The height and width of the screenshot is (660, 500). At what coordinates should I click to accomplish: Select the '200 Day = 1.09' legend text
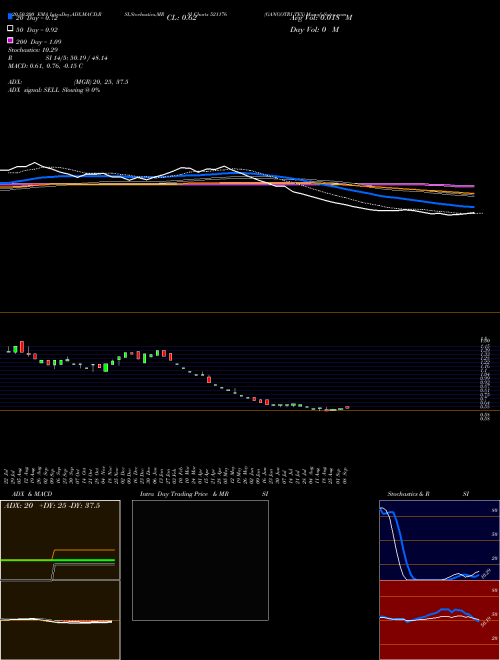(x=38, y=42)
